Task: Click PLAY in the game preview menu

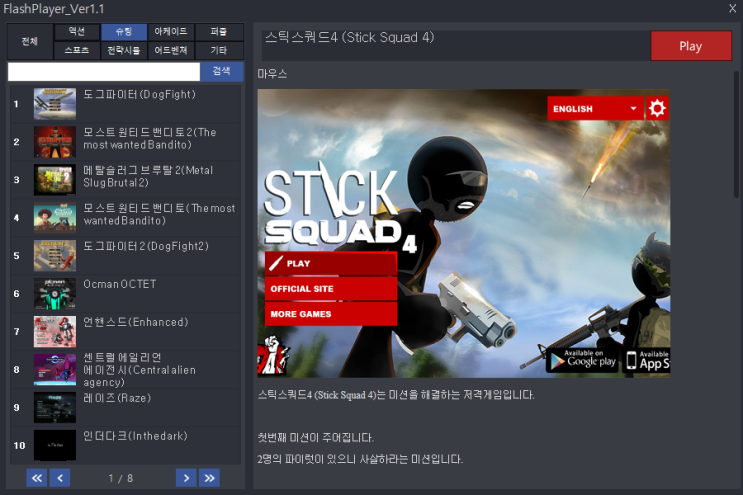Action: [331, 264]
